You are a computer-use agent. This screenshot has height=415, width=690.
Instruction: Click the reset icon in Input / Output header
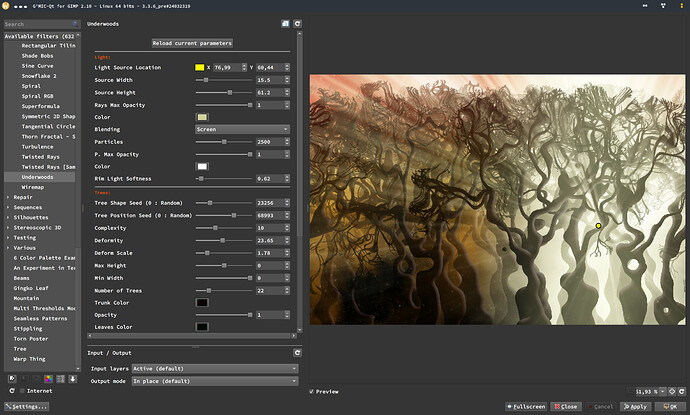pos(297,353)
